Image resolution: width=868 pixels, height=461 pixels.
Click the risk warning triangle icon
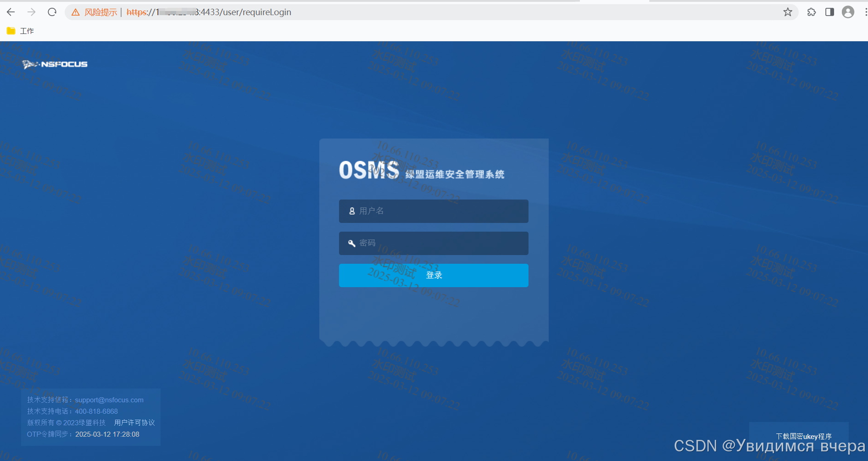75,12
